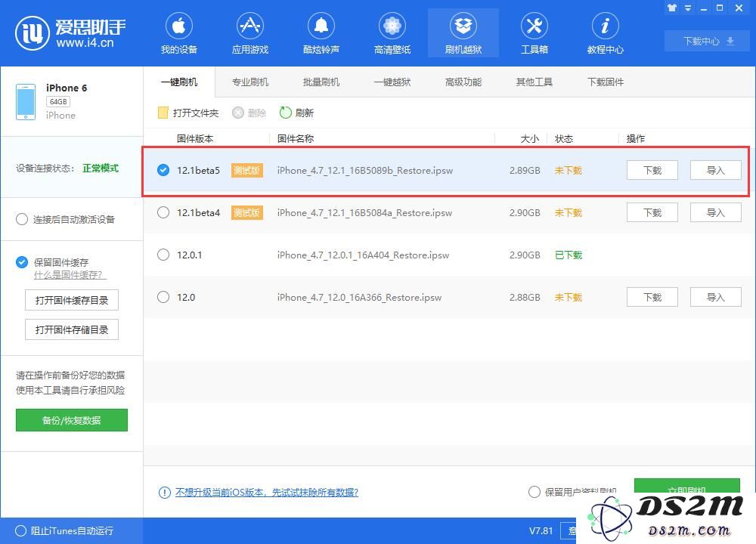
Task: Click file name iPhone_4.7_12.0.1_16A404_Restore.ipsw
Action: [x=363, y=255]
